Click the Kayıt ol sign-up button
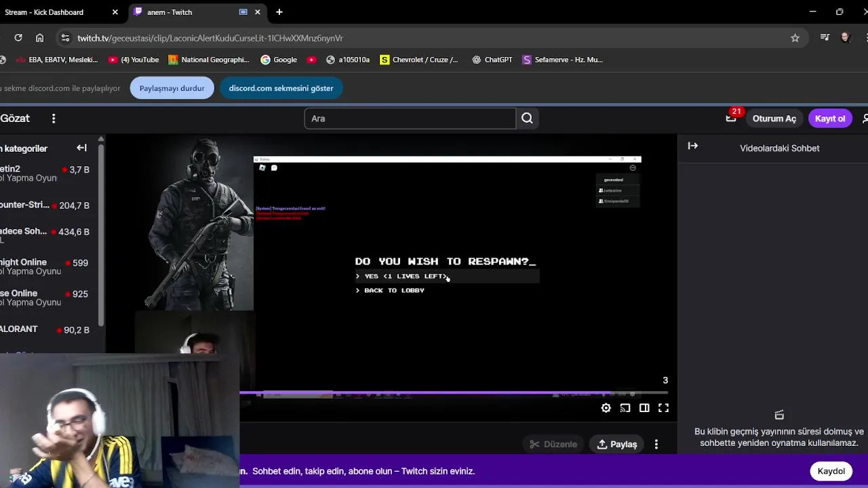 point(830,119)
